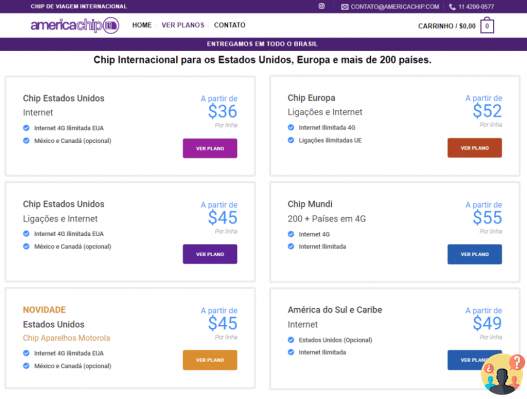
Task: Go to HOME menu item
Action: [142, 25]
